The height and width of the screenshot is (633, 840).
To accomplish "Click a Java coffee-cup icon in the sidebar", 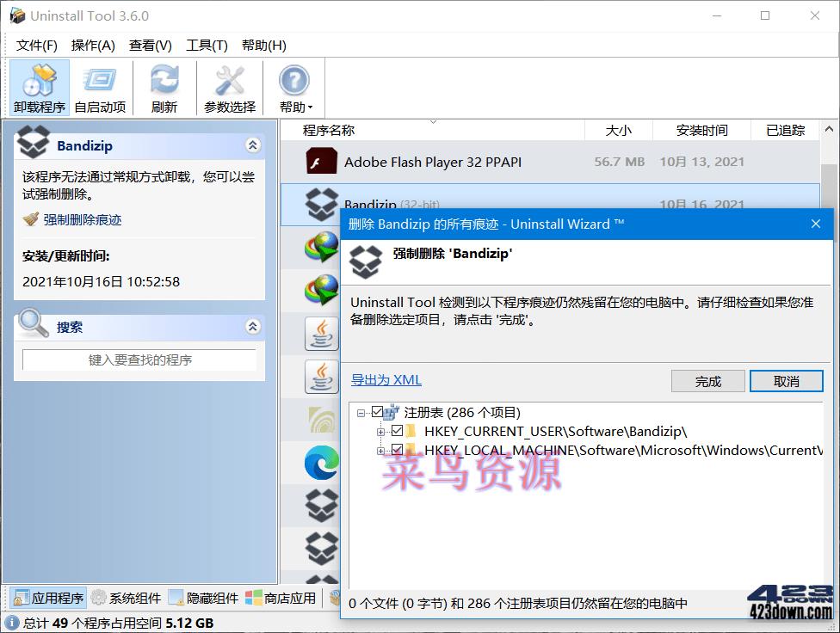I will (320, 334).
